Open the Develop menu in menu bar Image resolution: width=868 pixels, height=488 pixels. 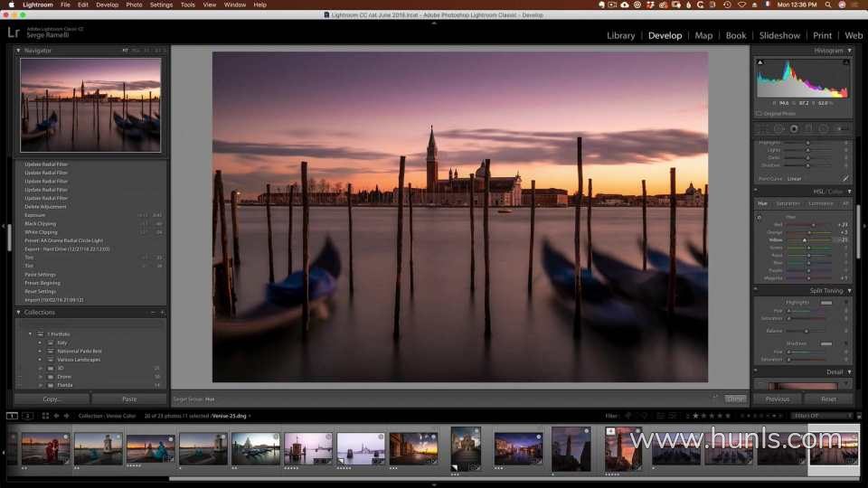click(x=107, y=5)
